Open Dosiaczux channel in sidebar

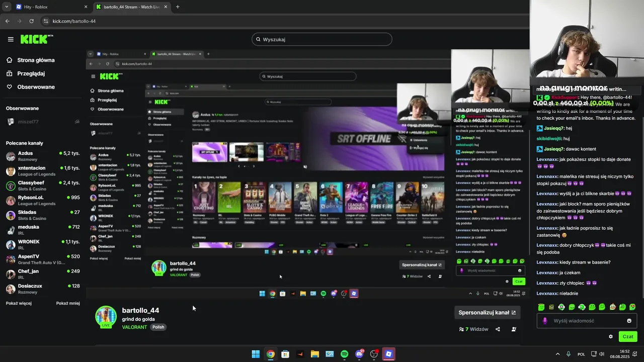(43, 289)
